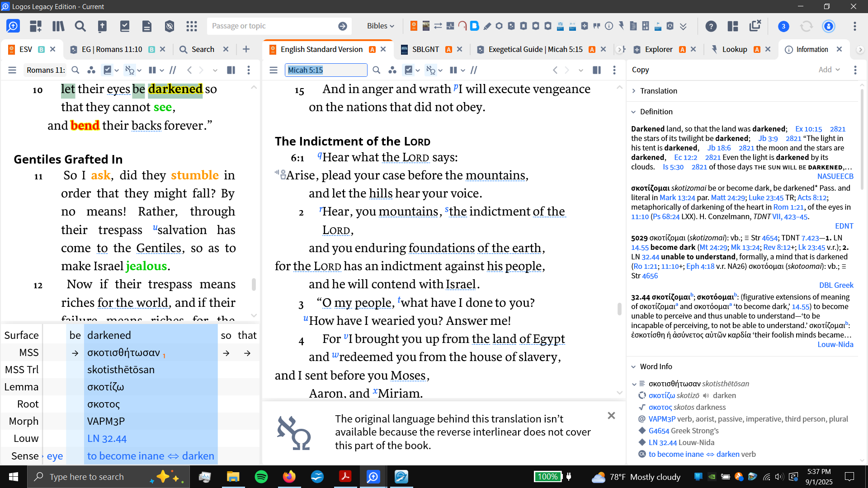The height and width of the screenshot is (488, 868).
Task: Toggle the text comparison slashes in Micah panel
Action: pos(474,70)
